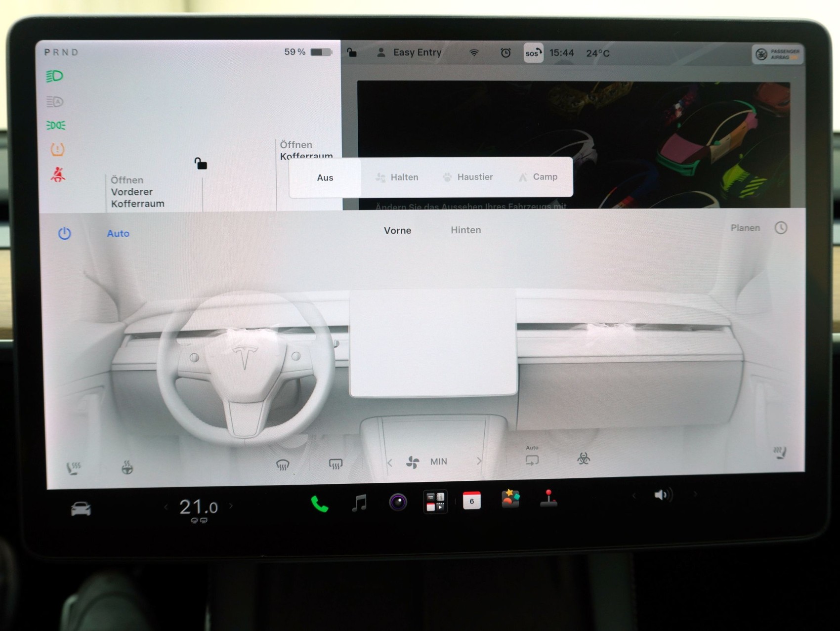Open the dashcam camera app
Image resolution: width=840 pixels, height=631 pixels.
pos(398,503)
